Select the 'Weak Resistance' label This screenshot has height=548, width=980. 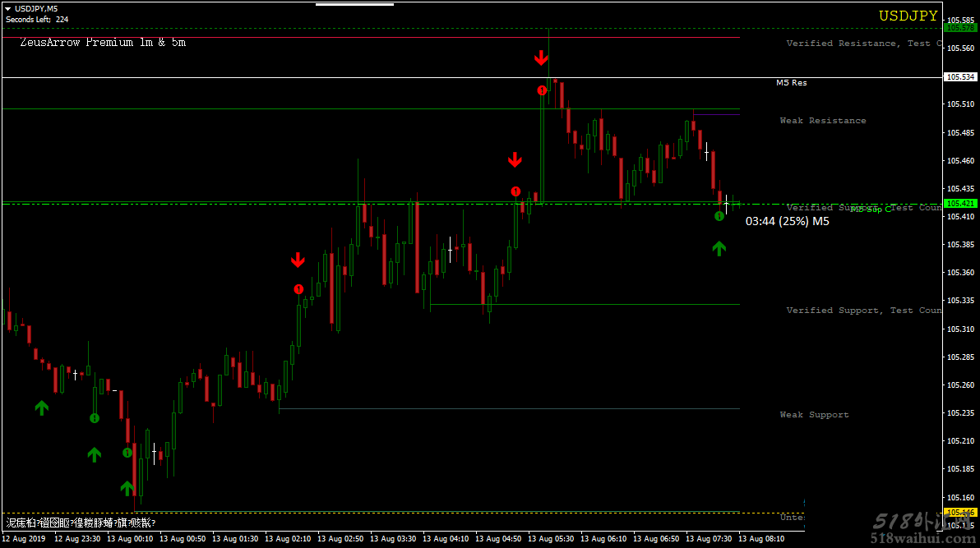tap(823, 121)
